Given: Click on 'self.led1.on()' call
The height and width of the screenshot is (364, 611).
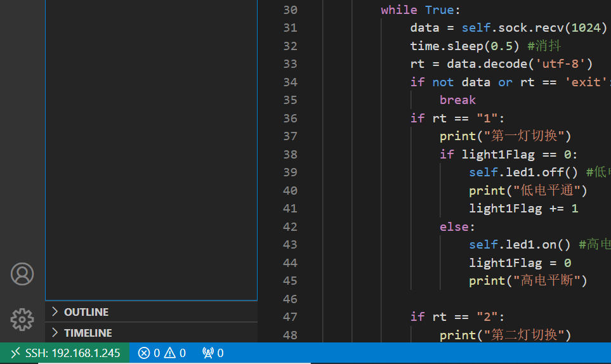Looking at the screenshot, I should click(x=520, y=245).
